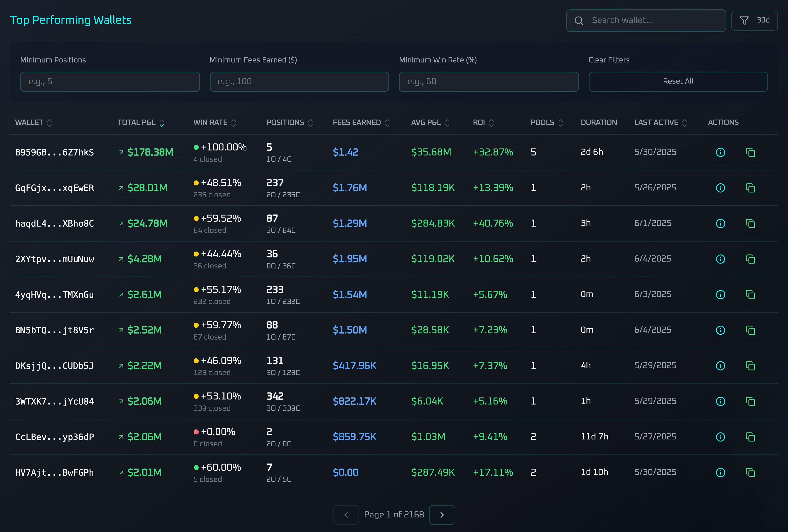The image size is (788, 532).
Task: Click info icon on BN5bTQ...jt8V5r row
Action: (720, 330)
